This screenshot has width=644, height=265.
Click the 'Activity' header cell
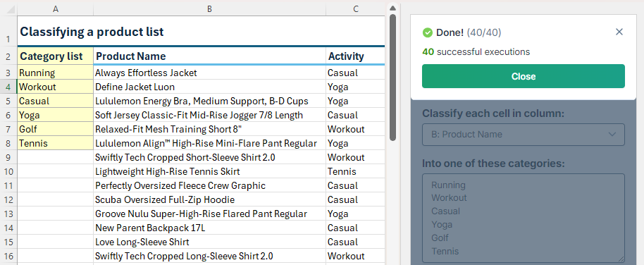[355, 56]
